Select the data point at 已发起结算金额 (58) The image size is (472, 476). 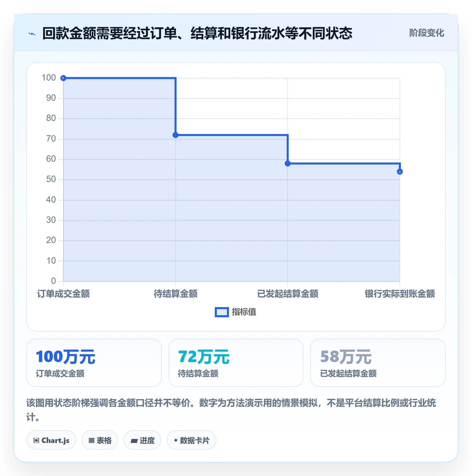288,163
